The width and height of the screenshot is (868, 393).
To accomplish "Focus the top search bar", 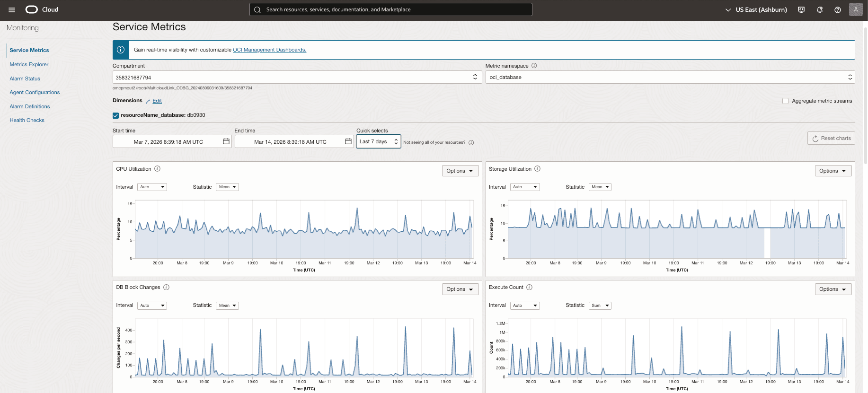I will coord(391,9).
